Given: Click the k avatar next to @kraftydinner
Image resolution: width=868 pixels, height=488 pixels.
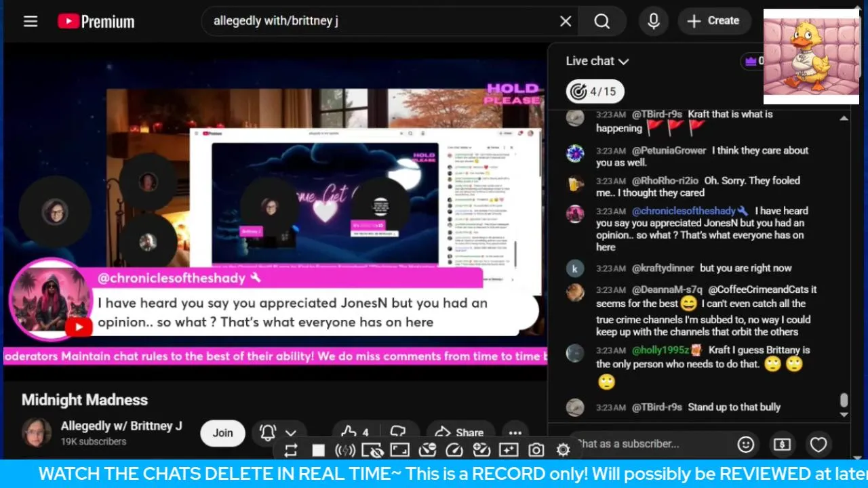Looking at the screenshot, I should pos(575,268).
